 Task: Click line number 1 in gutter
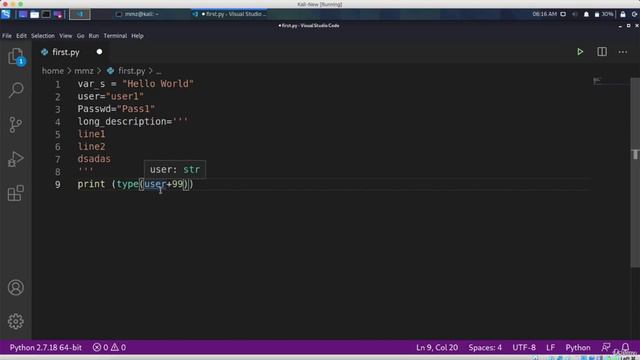(58, 84)
